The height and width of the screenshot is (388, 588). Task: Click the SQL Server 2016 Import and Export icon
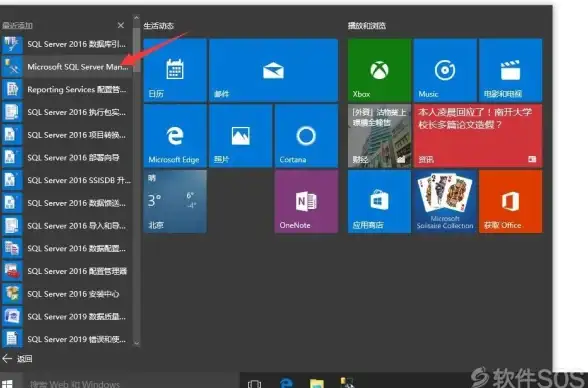pos(12,226)
